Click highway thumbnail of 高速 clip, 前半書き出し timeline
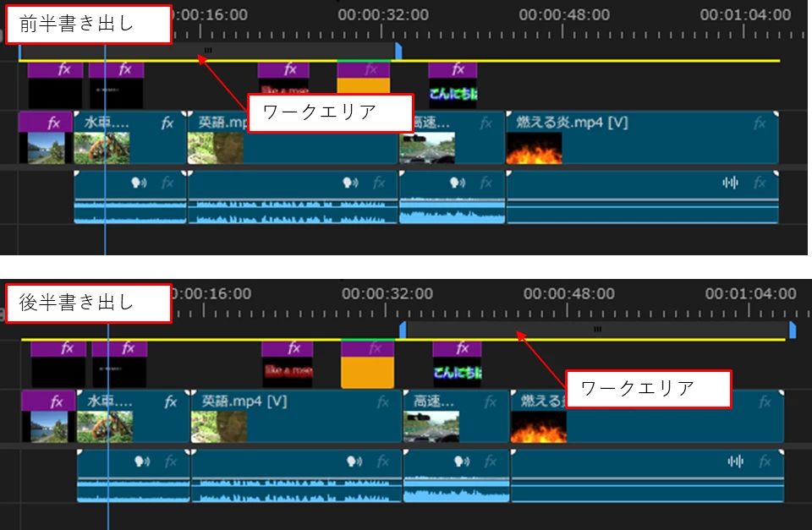Viewport: 812px width, 530px height. [427, 148]
